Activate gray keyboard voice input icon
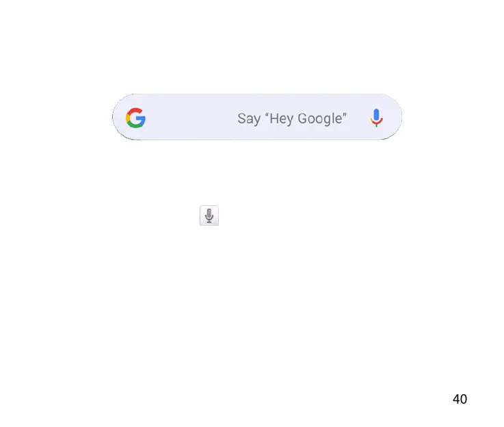The height and width of the screenshot is (427, 504). pyautogui.click(x=209, y=216)
